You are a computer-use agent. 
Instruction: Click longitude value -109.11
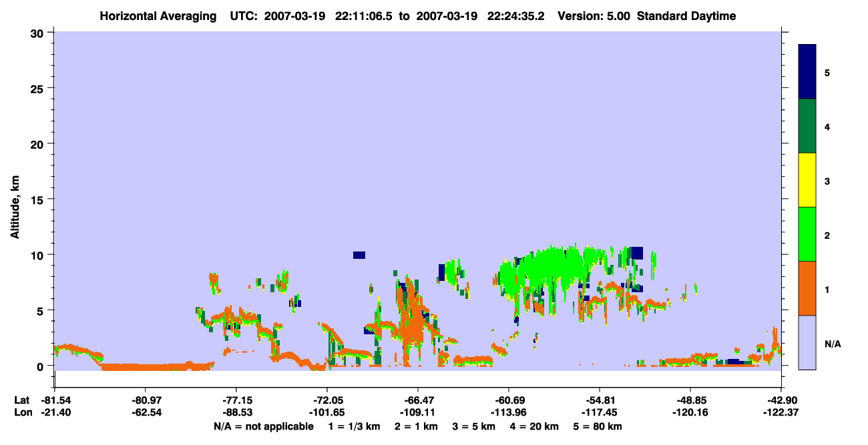[417, 412]
